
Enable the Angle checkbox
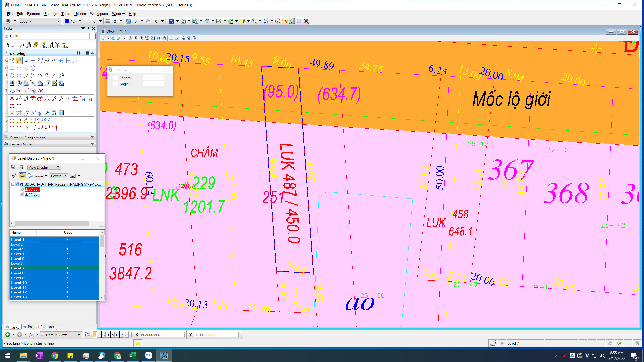click(x=115, y=84)
